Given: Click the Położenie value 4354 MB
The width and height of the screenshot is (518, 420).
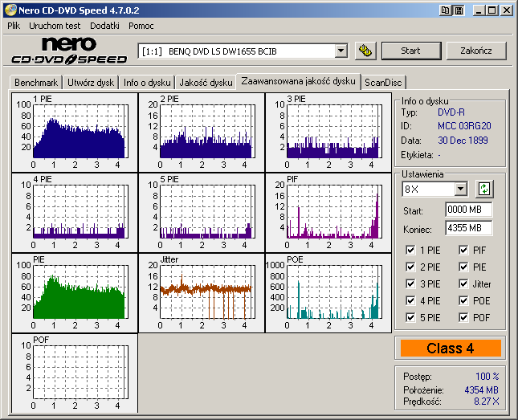Looking at the screenshot, I should click(481, 390).
